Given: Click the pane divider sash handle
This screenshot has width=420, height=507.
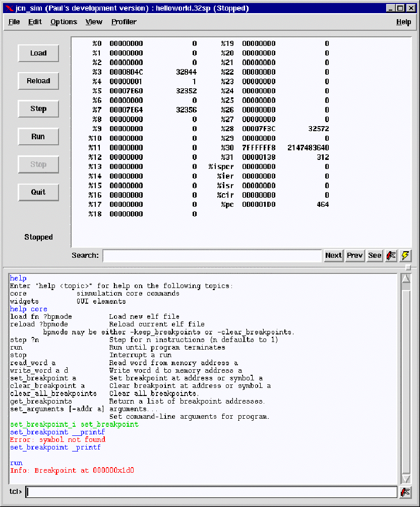Looking at the screenshot, I should tap(408, 267).
